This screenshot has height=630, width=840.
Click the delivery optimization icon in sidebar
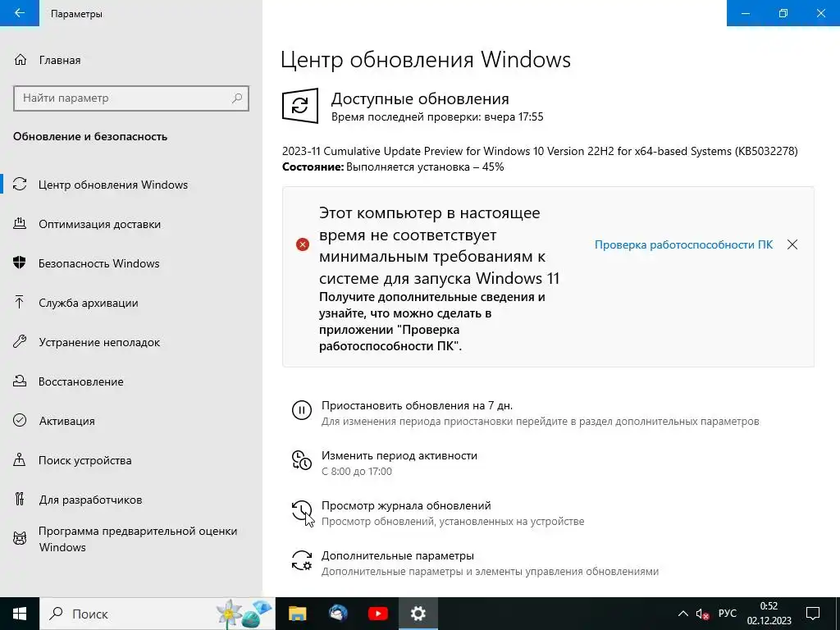click(x=20, y=223)
